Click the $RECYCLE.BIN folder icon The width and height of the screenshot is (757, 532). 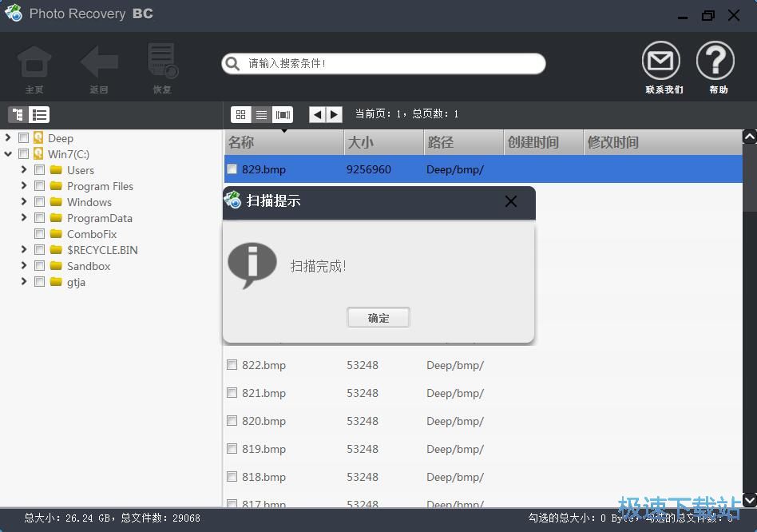tap(56, 249)
